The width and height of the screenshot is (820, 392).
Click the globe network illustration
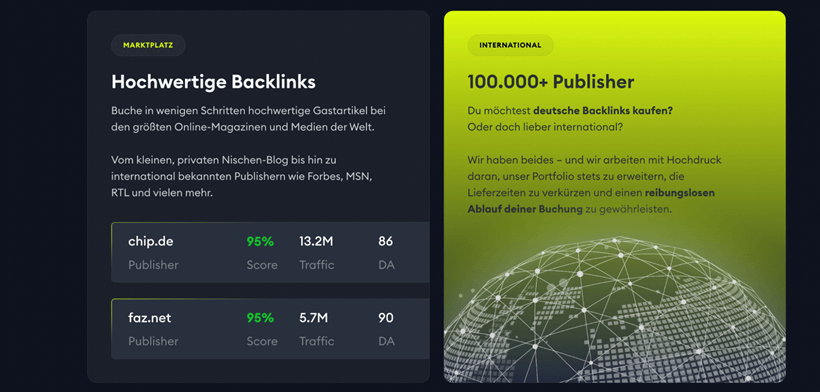614,309
